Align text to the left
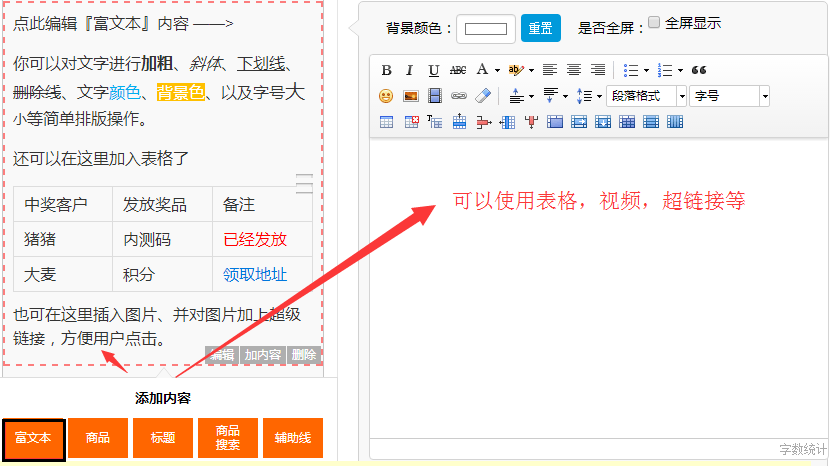 point(550,70)
